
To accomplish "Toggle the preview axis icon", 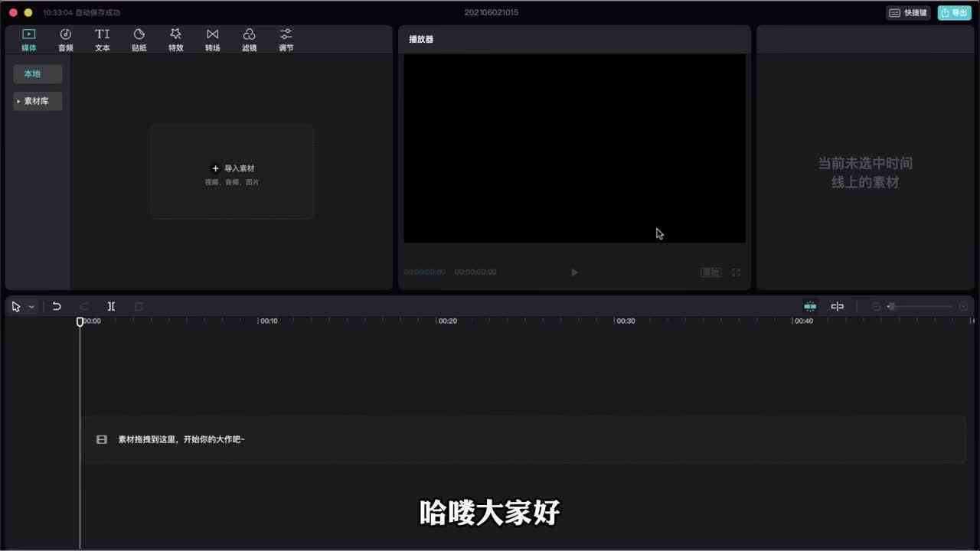I will pyautogui.click(x=838, y=306).
